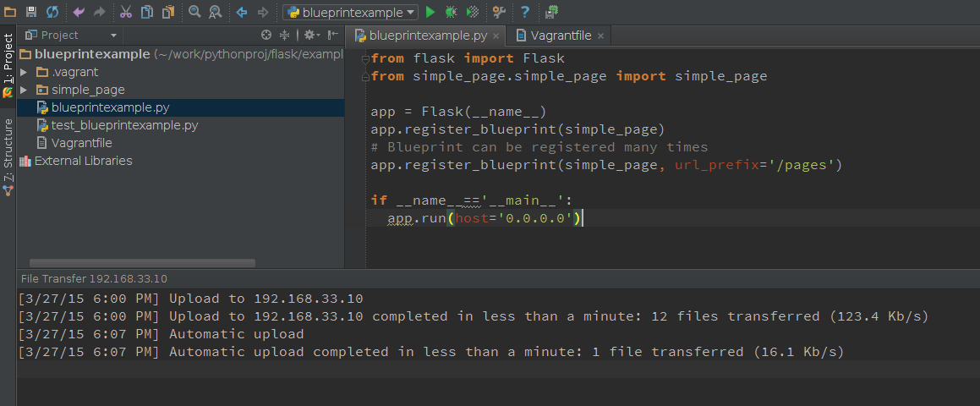Open Help with the question mark icon
Screen dimensions: 980x406
526,12
